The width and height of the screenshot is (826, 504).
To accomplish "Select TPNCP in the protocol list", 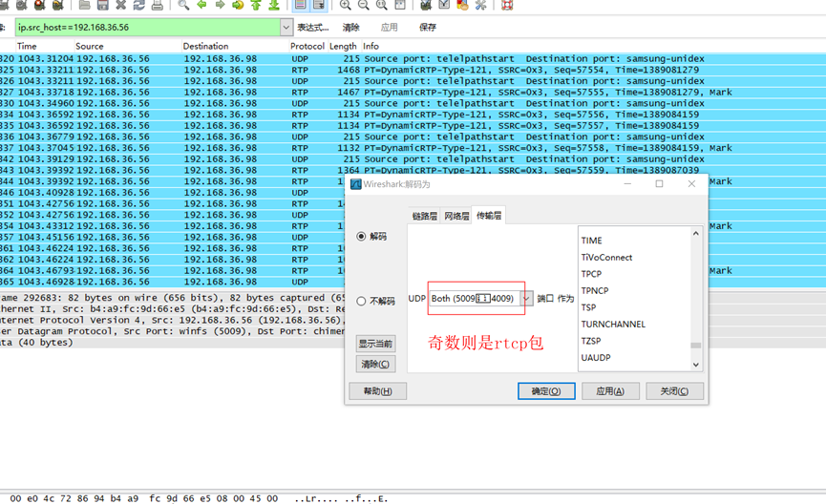I will point(595,291).
